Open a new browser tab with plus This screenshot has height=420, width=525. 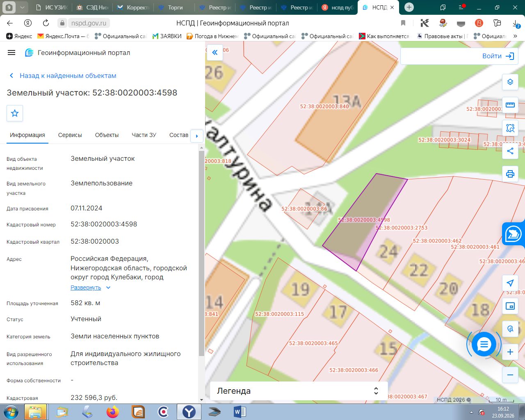coord(409,7)
